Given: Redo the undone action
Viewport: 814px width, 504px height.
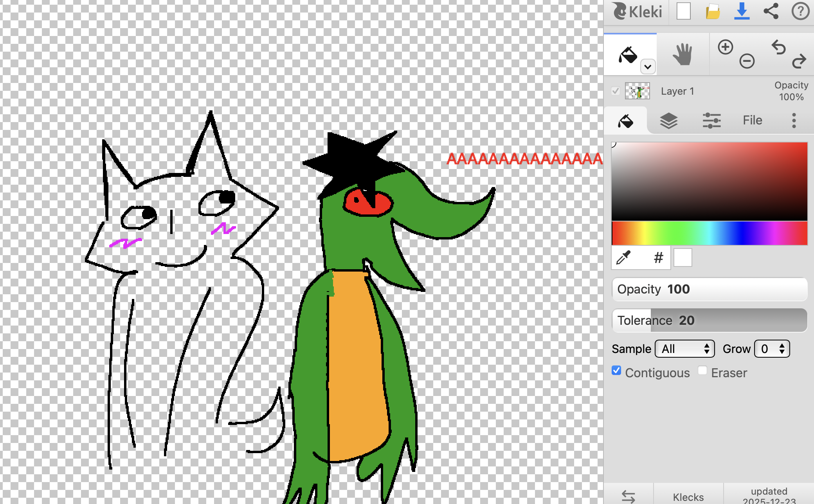Looking at the screenshot, I should tap(799, 61).
